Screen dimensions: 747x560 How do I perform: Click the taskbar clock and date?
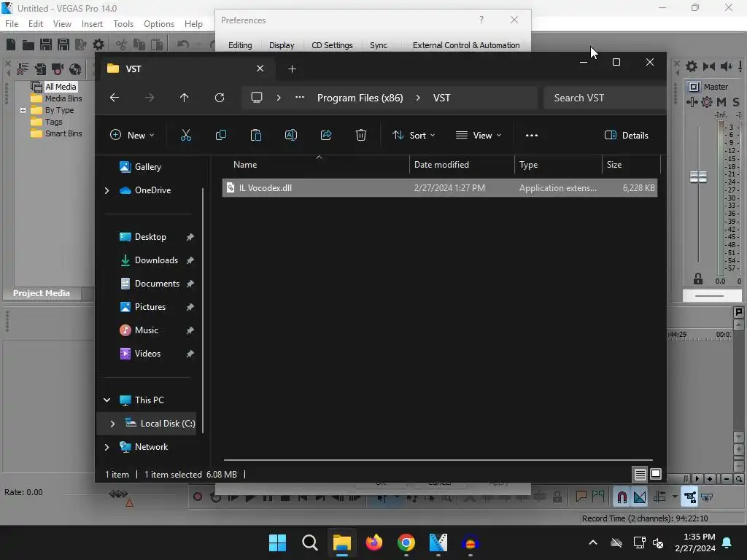[x=695, y=542]
